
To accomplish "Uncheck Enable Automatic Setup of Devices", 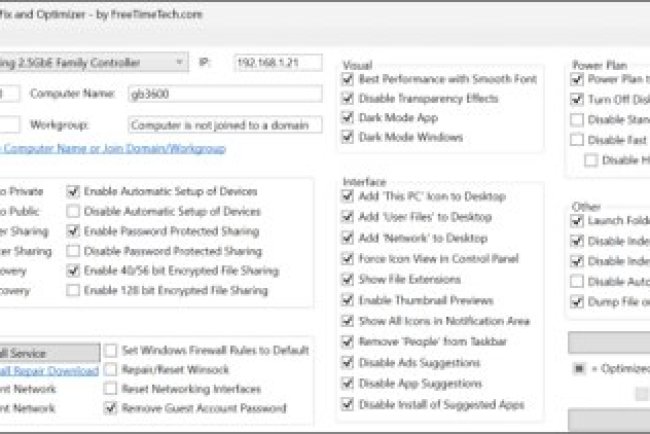I will coord(73,191).
